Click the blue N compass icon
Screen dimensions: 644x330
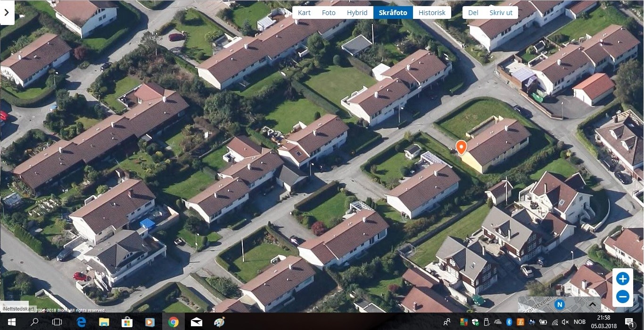[560, 304]
